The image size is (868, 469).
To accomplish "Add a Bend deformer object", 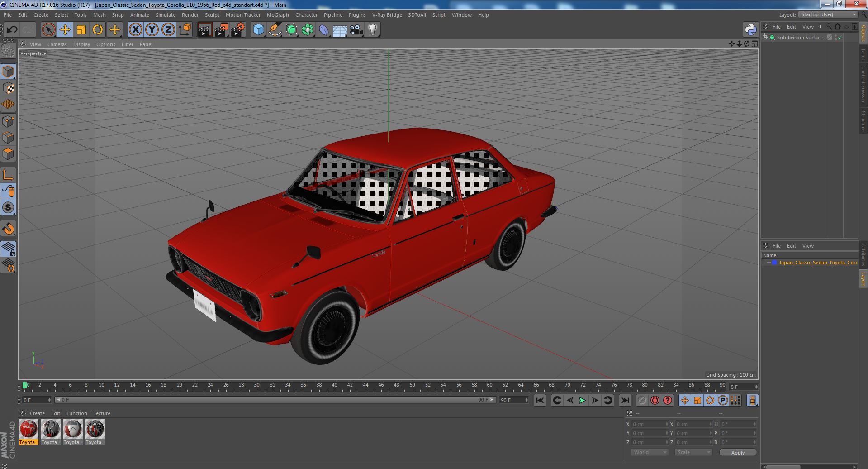I will (324, 30).
